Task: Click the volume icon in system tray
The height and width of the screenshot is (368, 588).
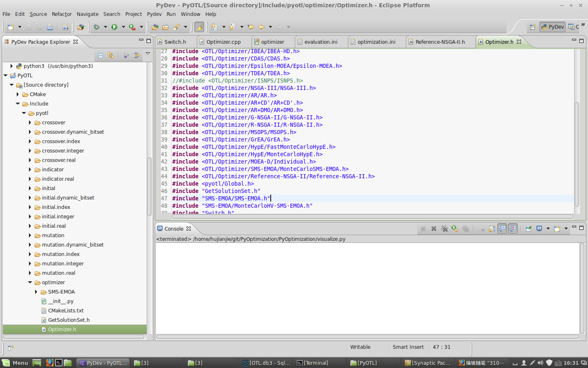Action: (540, 363)
